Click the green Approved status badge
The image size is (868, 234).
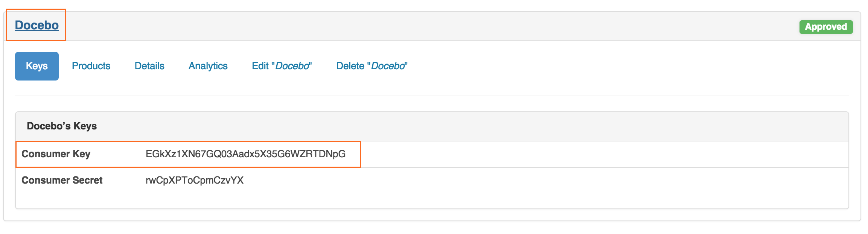coord(826,27)
